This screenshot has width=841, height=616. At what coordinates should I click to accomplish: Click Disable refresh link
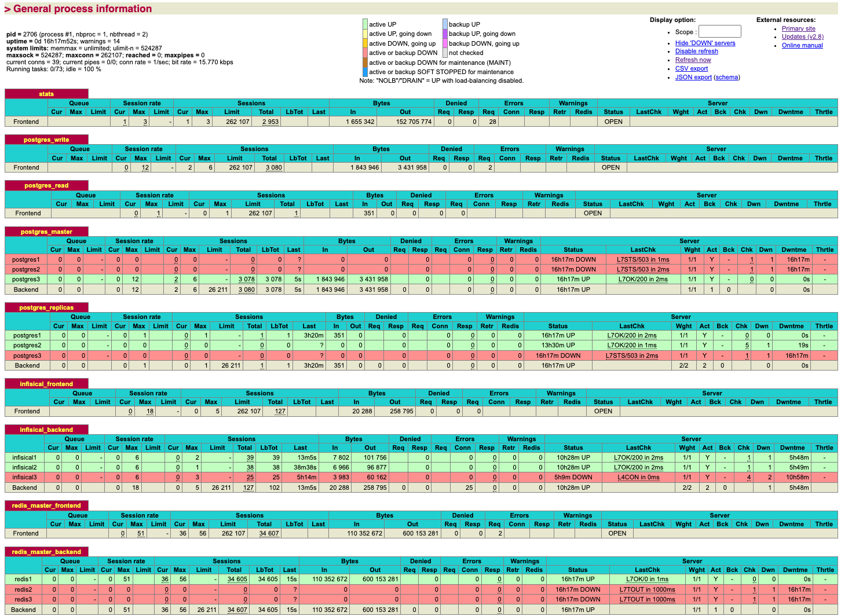coord(696,51)
